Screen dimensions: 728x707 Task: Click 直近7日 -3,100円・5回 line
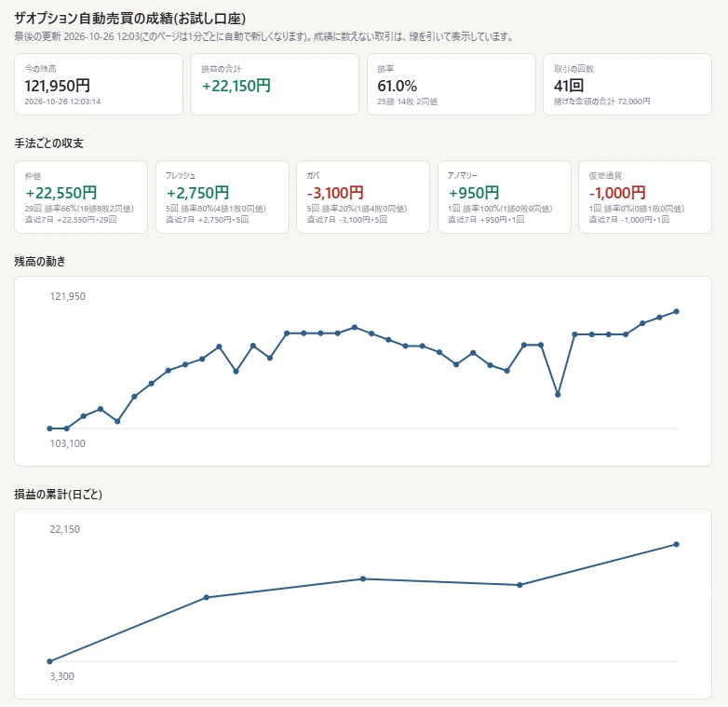click(347, 219)
